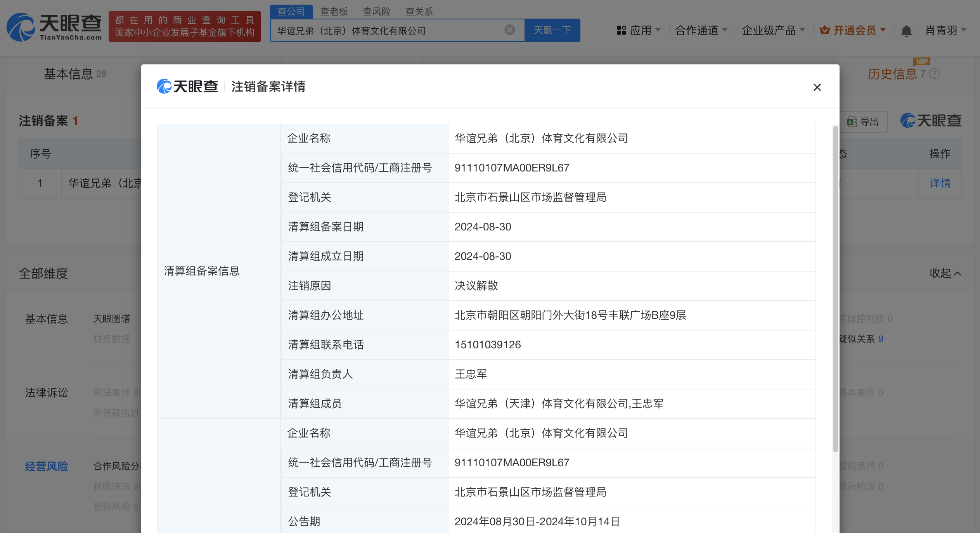
Task: Click the 经营风险 category link
Action: pyautogui.click(x=47, y=466)
